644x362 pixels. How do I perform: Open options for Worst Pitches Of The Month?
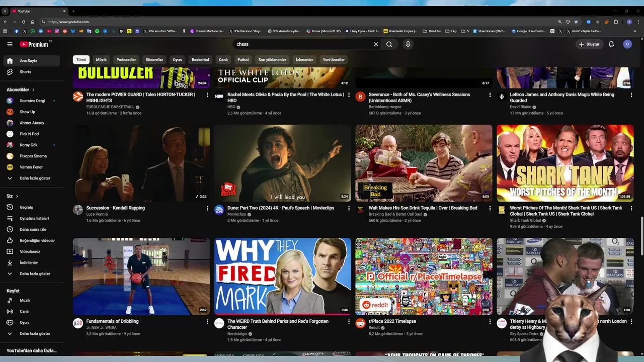coord(631,208)
